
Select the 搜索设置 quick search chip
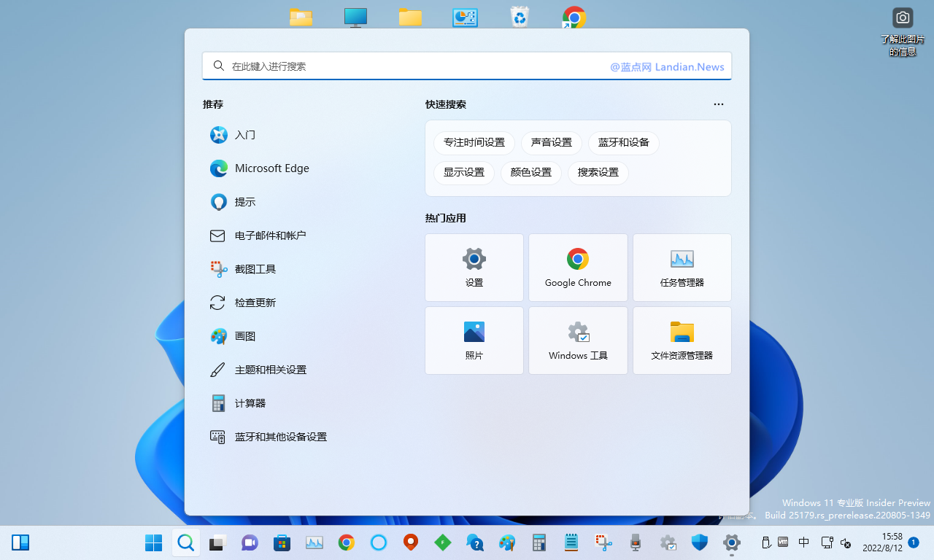pos(598,173)
